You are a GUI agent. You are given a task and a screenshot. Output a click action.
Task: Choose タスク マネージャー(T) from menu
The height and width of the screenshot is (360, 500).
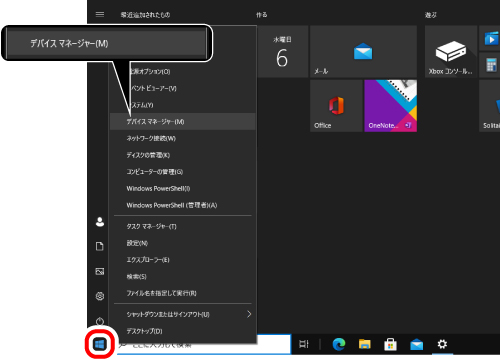(183, 226)
